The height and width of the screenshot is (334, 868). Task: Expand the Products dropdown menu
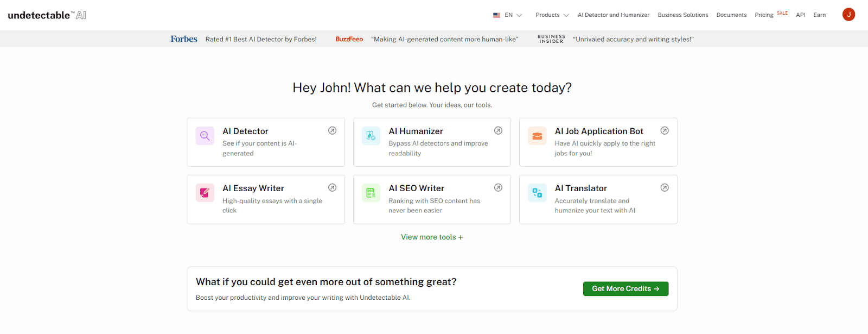(552, 15)
